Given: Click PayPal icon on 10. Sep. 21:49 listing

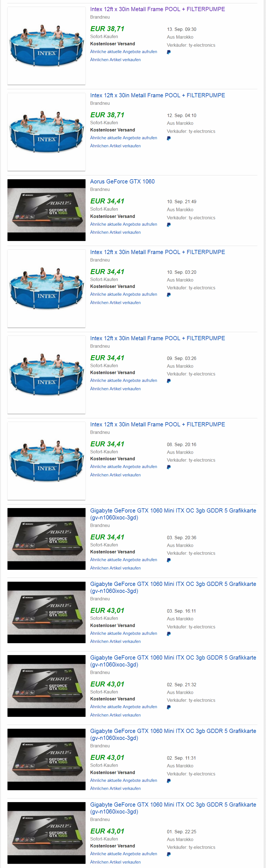Looking at the screenshot, I should point(169,225).
